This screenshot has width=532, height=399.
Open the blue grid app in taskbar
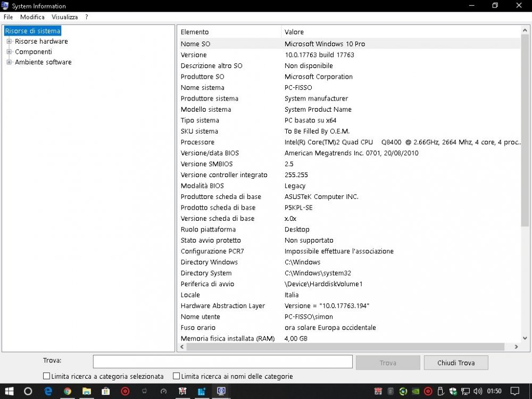202,391
